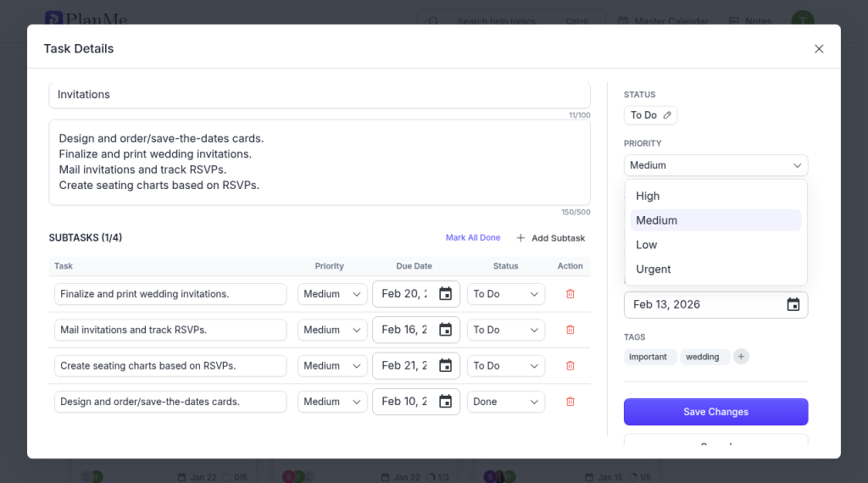Open calendar picker for Feb 21 subtask date
The width and height of the screenshot is (868, 483).
pyautogui.click(x=445, y=366)
